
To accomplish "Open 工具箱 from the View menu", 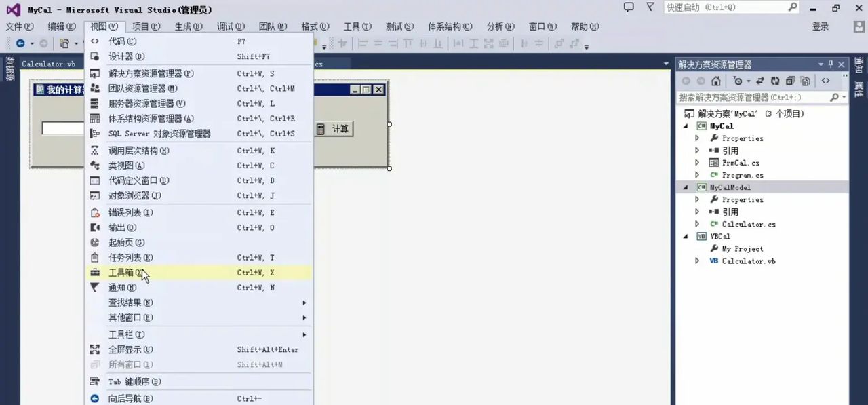I will 122,272.
